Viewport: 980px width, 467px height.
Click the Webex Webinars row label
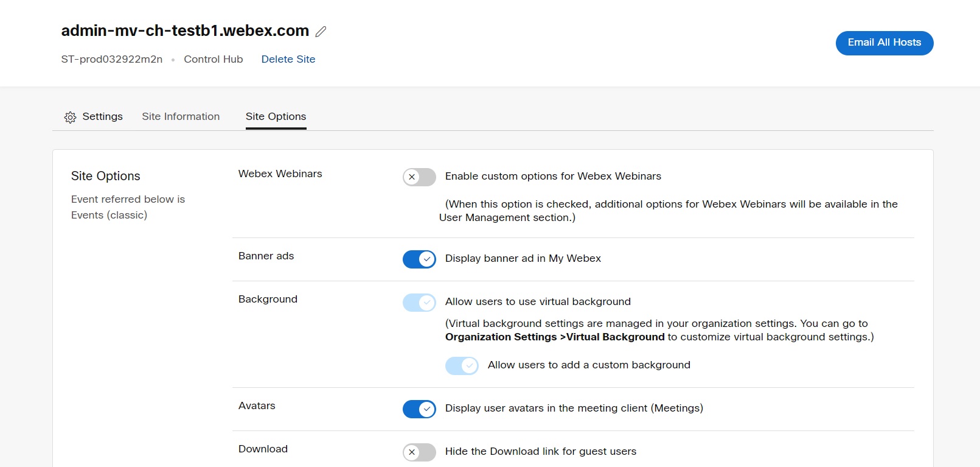280,174
